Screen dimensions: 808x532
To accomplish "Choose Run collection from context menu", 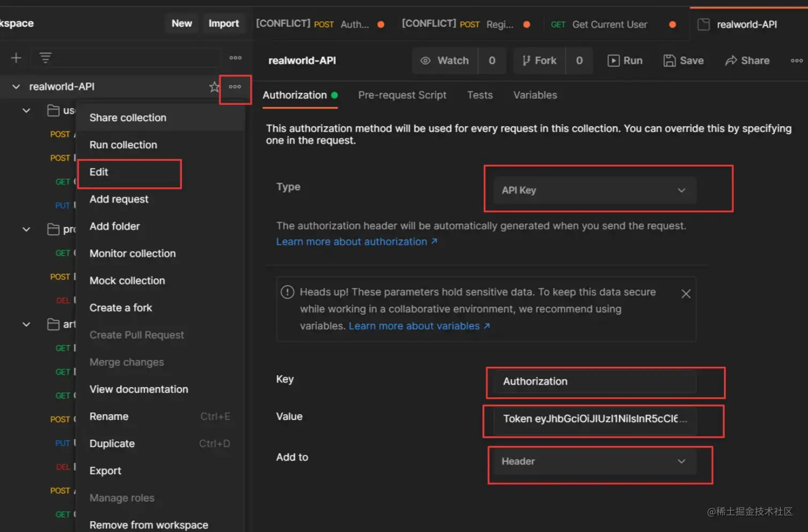I will (x=160, y=145).
